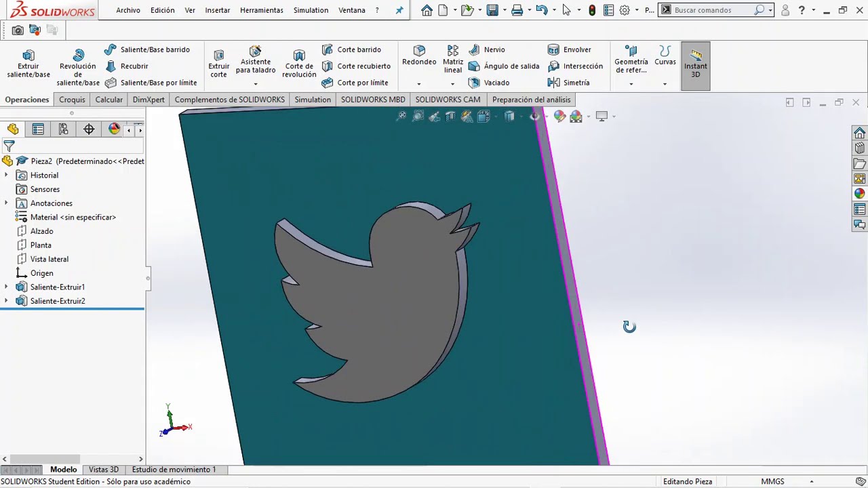Choose the Envolver tool
This screenshot has height=488, width=868.
click(x=570, y=49)
